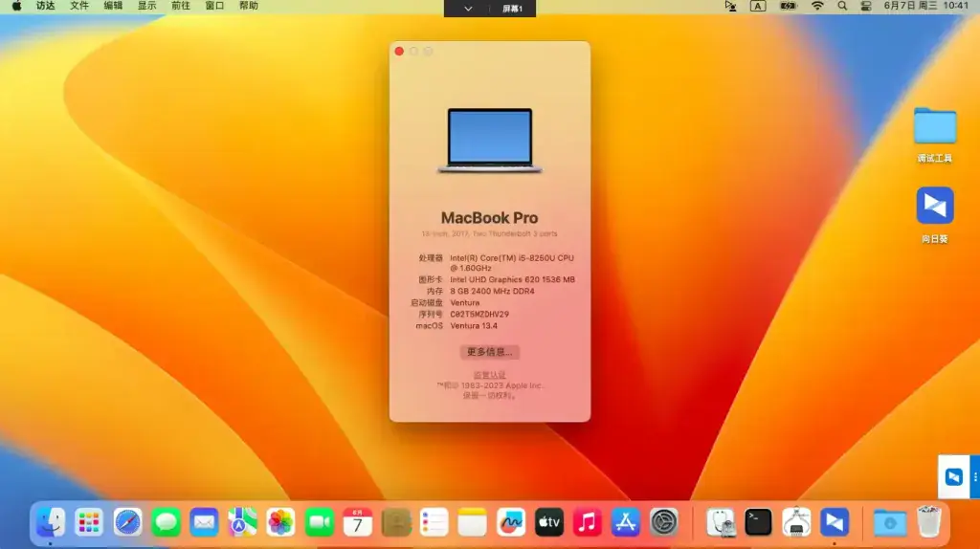Open Maps app in the Dock
The height and width of the screenshot is (549, 980).
(x=242, y=522)
